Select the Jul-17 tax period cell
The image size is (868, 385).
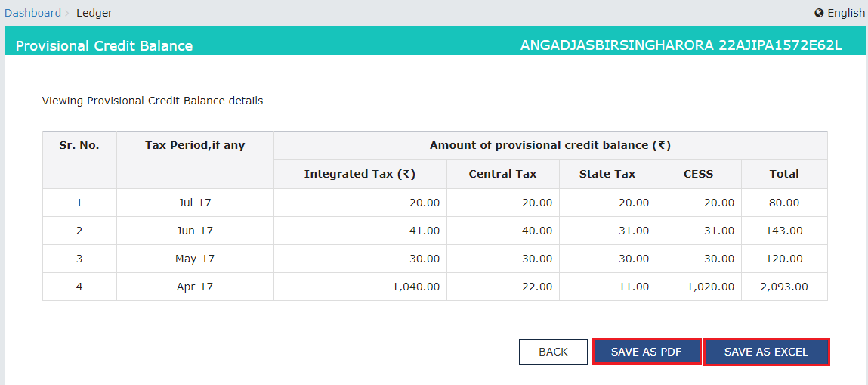point(195,203)
